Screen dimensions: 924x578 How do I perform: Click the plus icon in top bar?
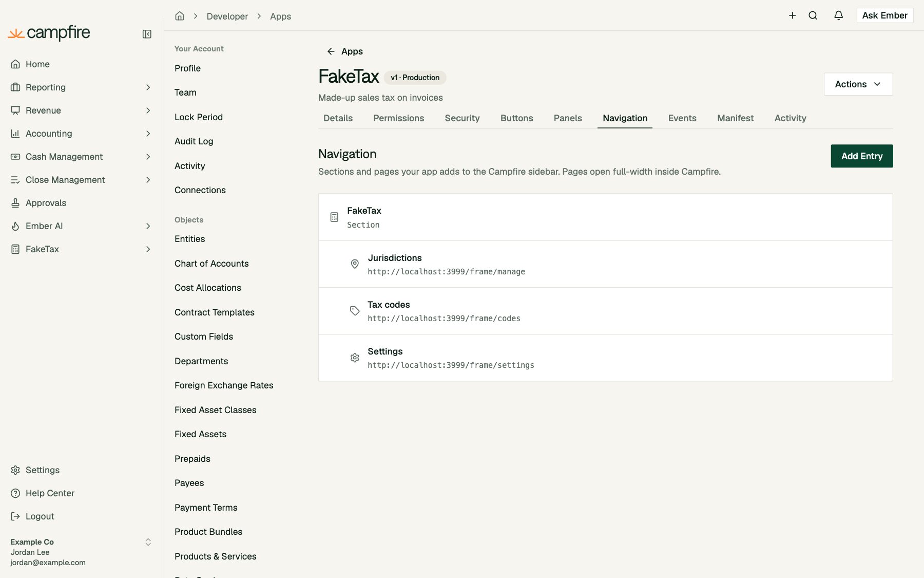click(792, 15)
